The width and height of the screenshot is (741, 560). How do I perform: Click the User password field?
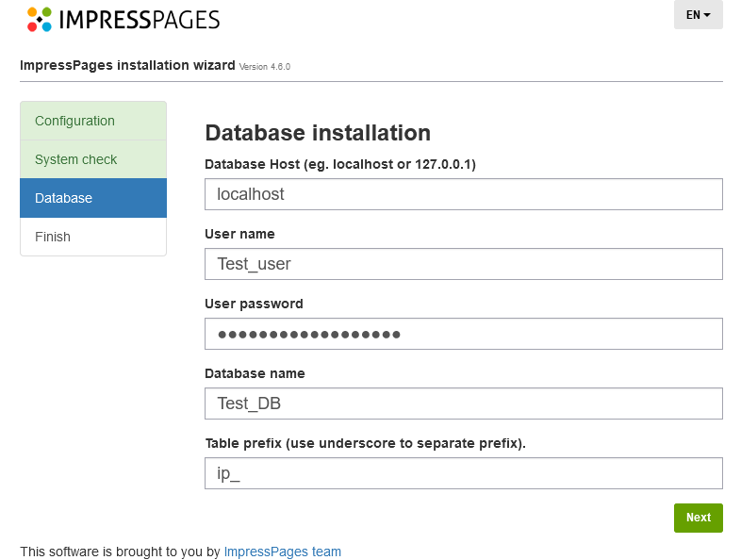tap(464, 334)
